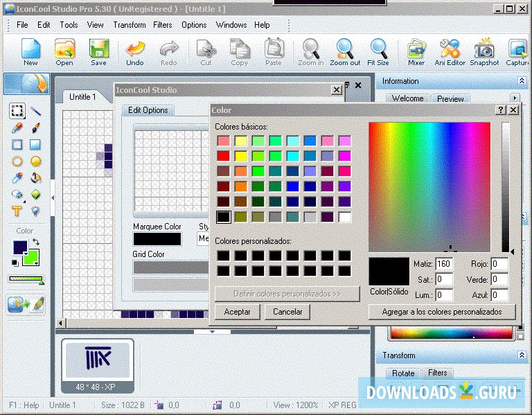Expand the bottom panel divider arrow
Screen dimensions: 532x415
(x=212, y=332)
